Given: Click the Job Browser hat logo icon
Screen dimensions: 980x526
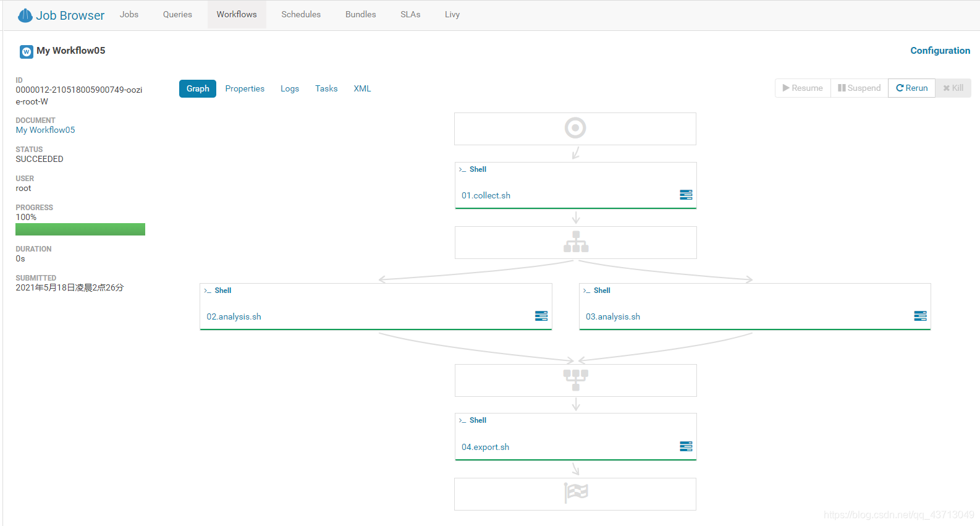Looking at the screenshot, I should point(25,15).
